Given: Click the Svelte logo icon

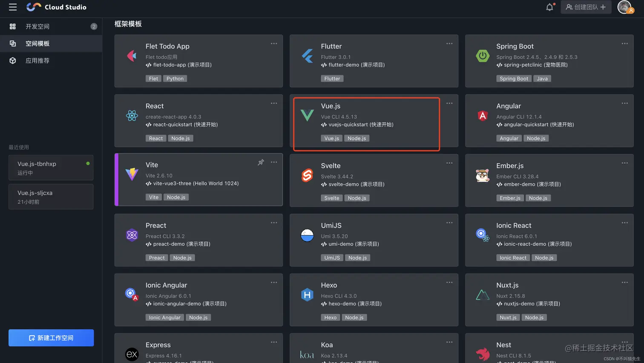Looking at the screenshot, I should pyautogui.click(x=307, y=175).
